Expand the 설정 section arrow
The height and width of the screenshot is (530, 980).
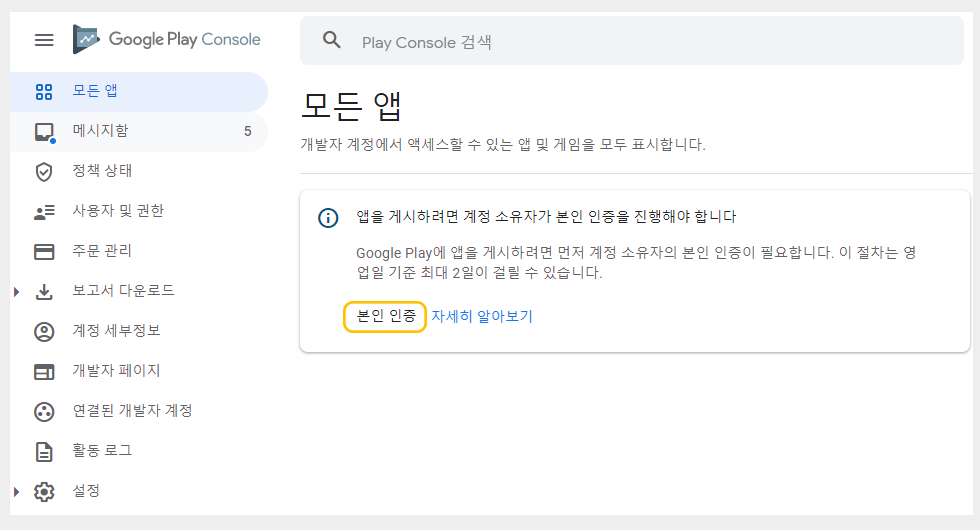tap(17, 492)
